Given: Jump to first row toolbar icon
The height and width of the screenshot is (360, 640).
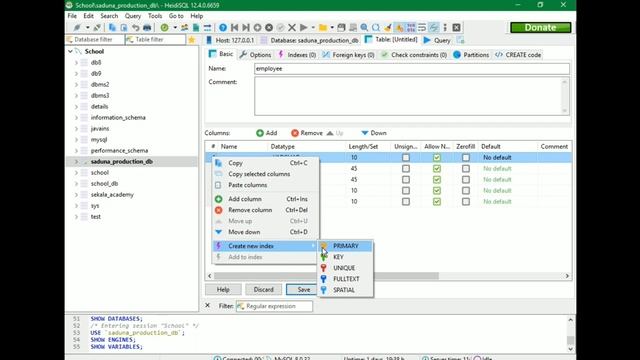Looking at the screenshot, I should (234, 27).
